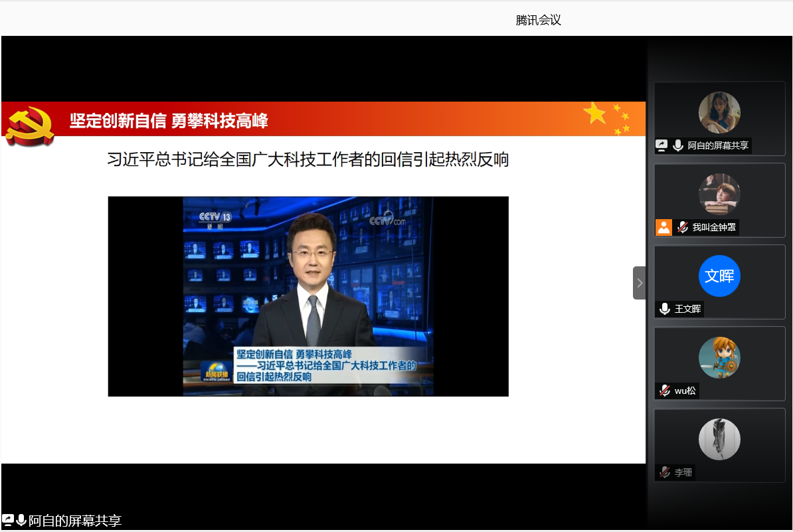Click the slide header 坚定创新自信 勇攀科技高峰
This screenshot has height=532, width=793.
click(x=169, y=121)
